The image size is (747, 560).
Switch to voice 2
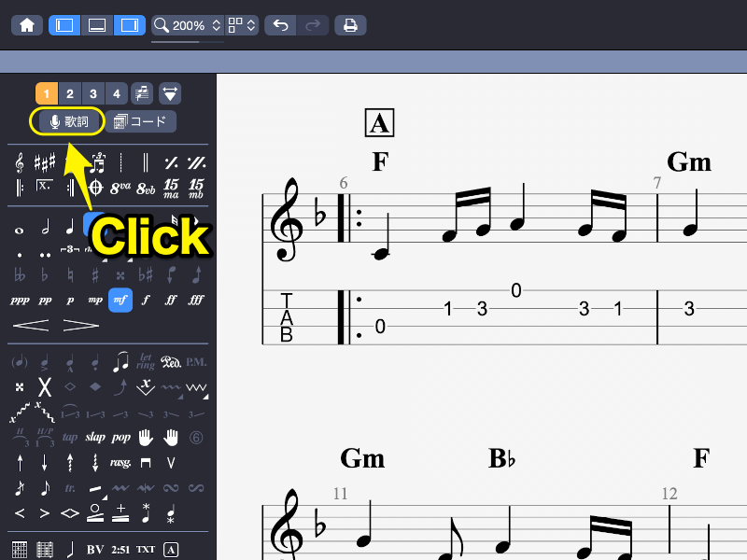[69, 93]
